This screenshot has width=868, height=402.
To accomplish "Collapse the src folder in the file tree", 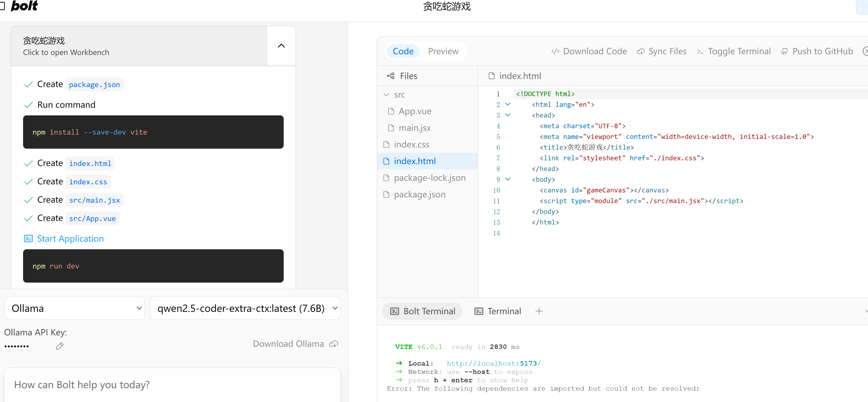I will [x=386, y=95].
